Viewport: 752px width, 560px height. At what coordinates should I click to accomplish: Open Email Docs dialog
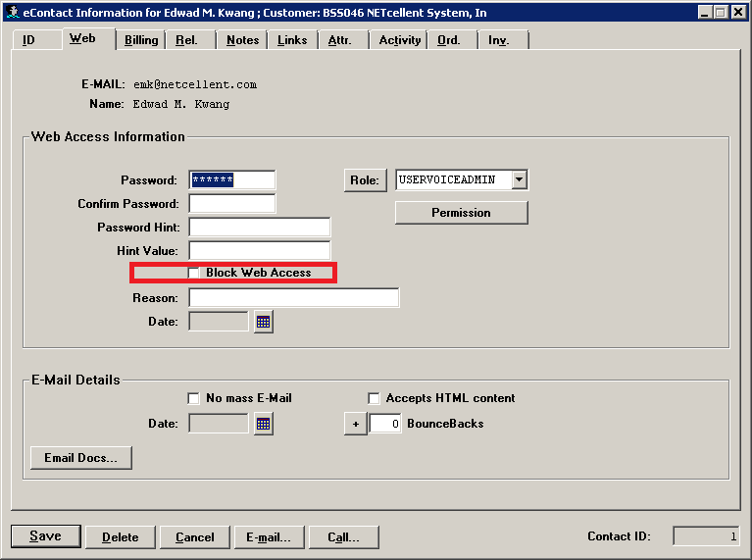pos(81,458)
